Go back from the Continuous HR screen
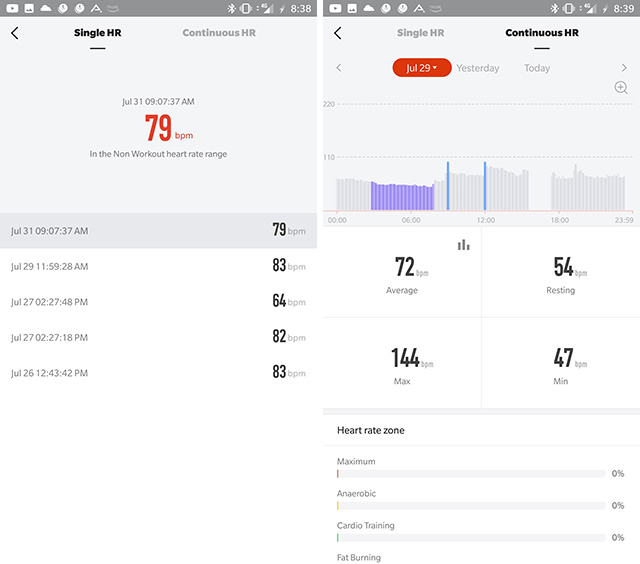The height and width of the screenshot is (564, 640). [x=338, y=33]
